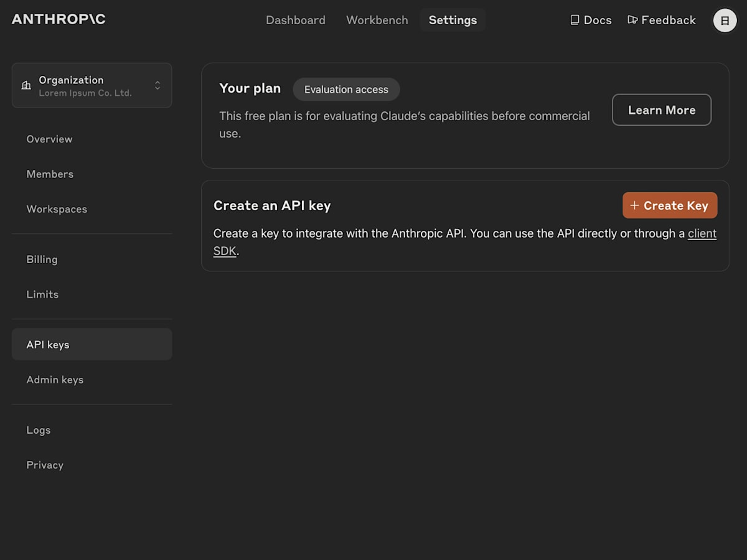Click the Anthropic logo
Viewport: 747px width, 560px height.
point(59,19)
